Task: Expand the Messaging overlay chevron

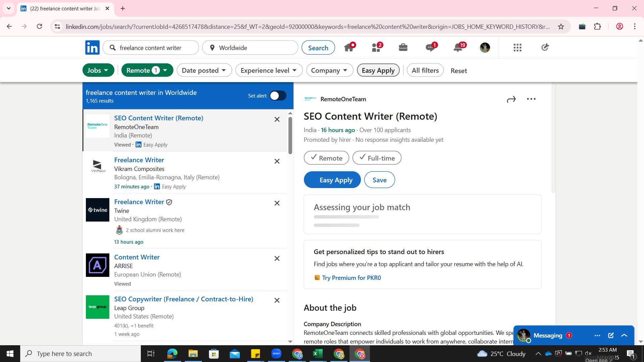Action: [624, 336]
